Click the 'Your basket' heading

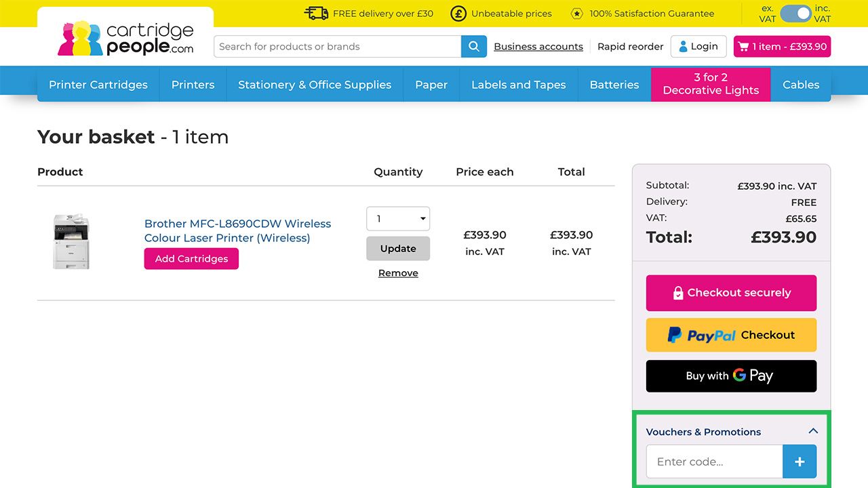[96, 137]
